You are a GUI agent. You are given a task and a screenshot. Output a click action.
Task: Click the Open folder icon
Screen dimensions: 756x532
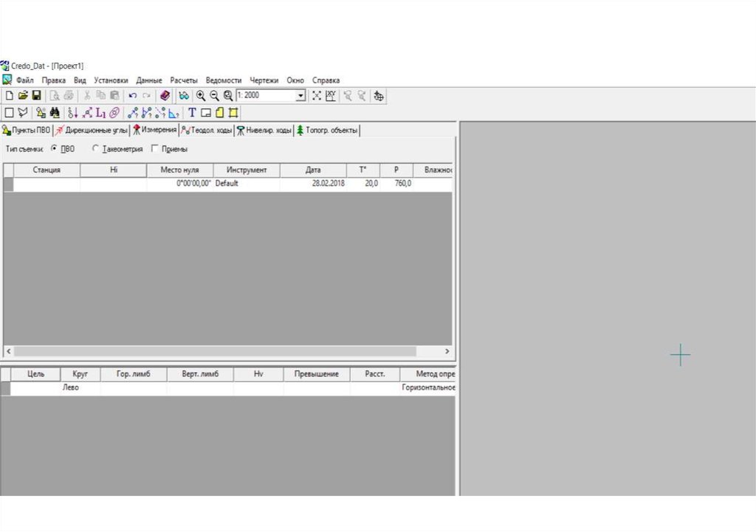pos(23,96)
